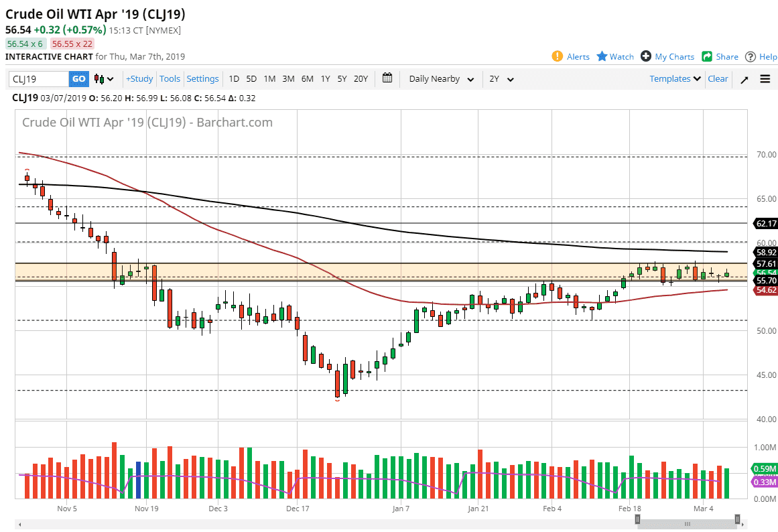
Task: Click the expand chart arrow icon
Action: click(x=744, y=78)
